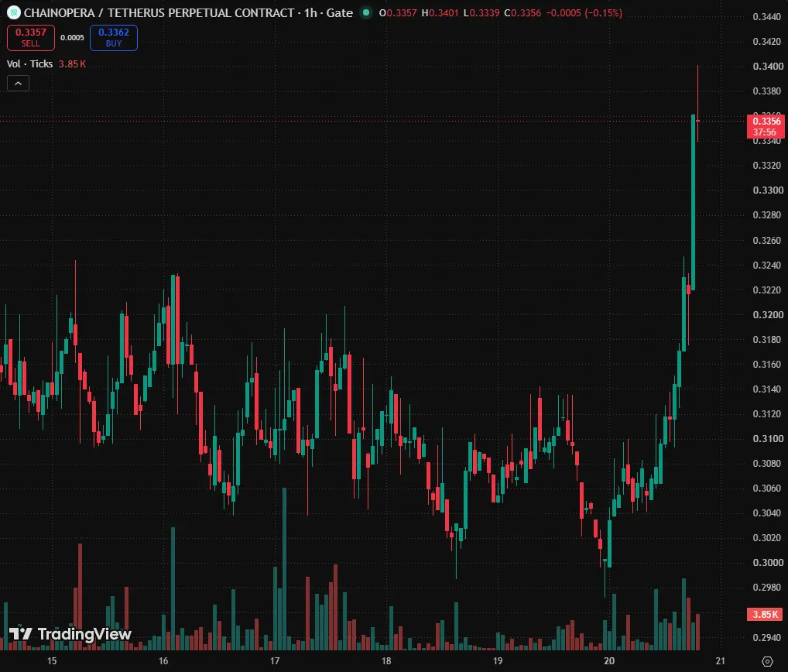The width and height of the screenshot is (788, 672).
Task: Click the date label 21 on the time axis
Action: coord(720,661)
